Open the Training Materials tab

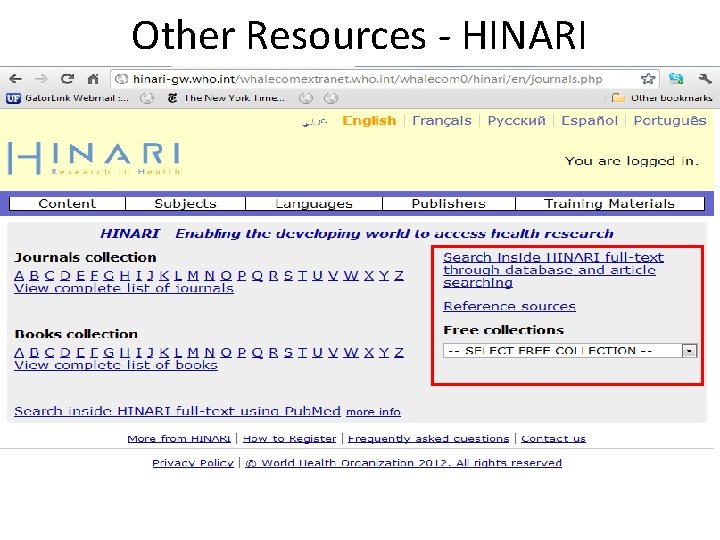(610, 203)
